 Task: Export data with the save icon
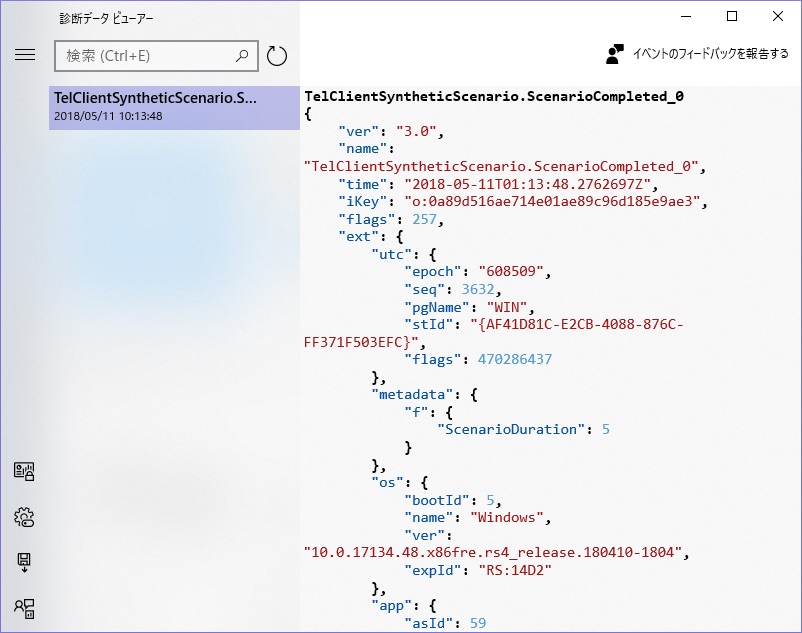point(24,562)
